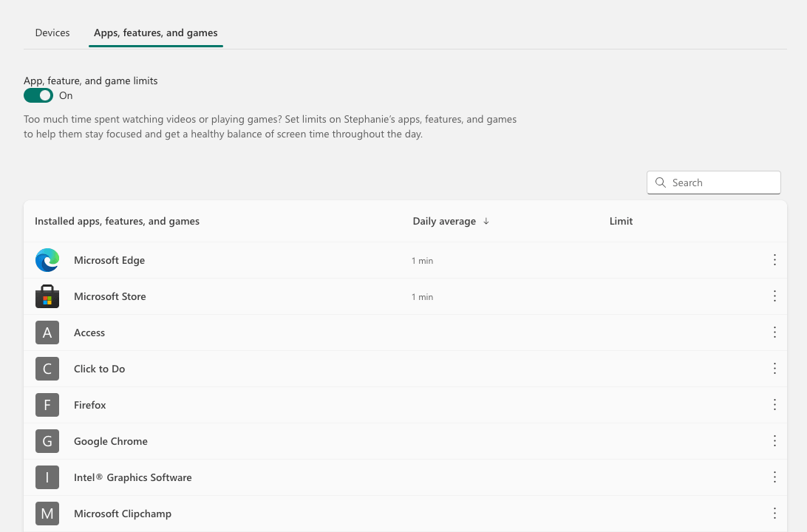Select the Google Chrome app name
This screenshot has width=807, height=532.
pos(111,441)
